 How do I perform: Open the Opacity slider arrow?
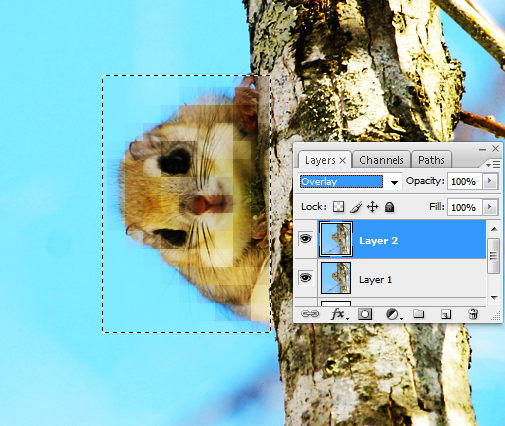pos(490,181)
